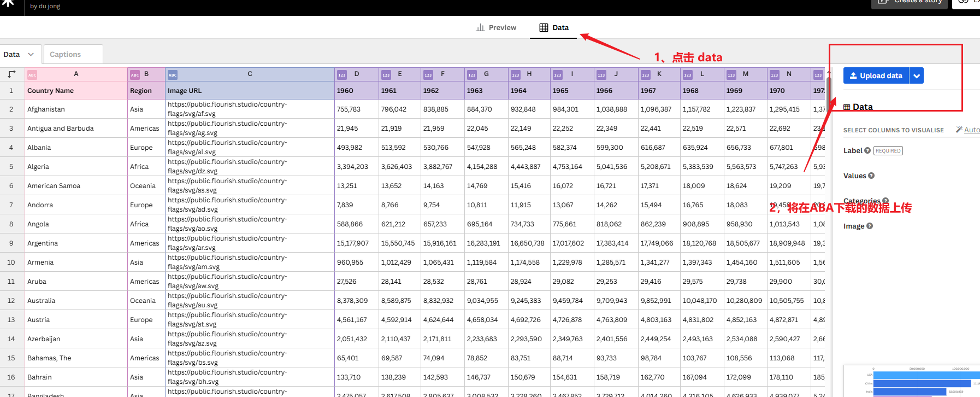Click the table icon beside sidebar Data heading

[x=847, y=107]
